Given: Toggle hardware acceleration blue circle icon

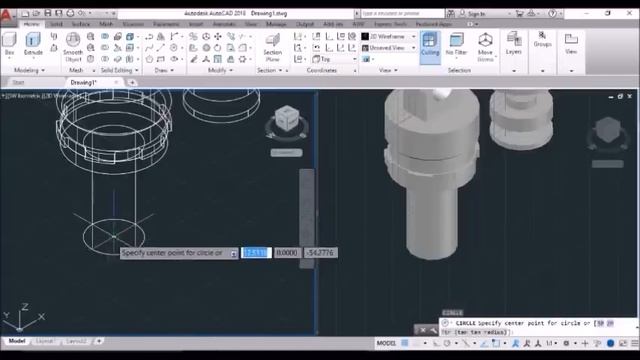Looking at the screenshot, I should coord(611,343).
